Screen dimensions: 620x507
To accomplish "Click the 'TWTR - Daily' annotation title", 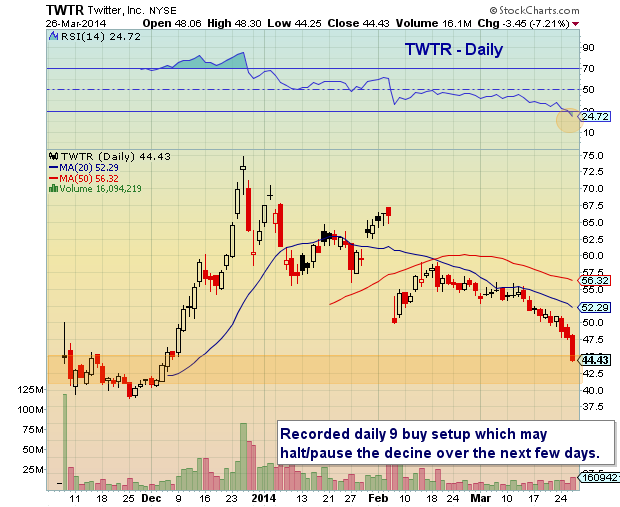I will click(454, 49).
